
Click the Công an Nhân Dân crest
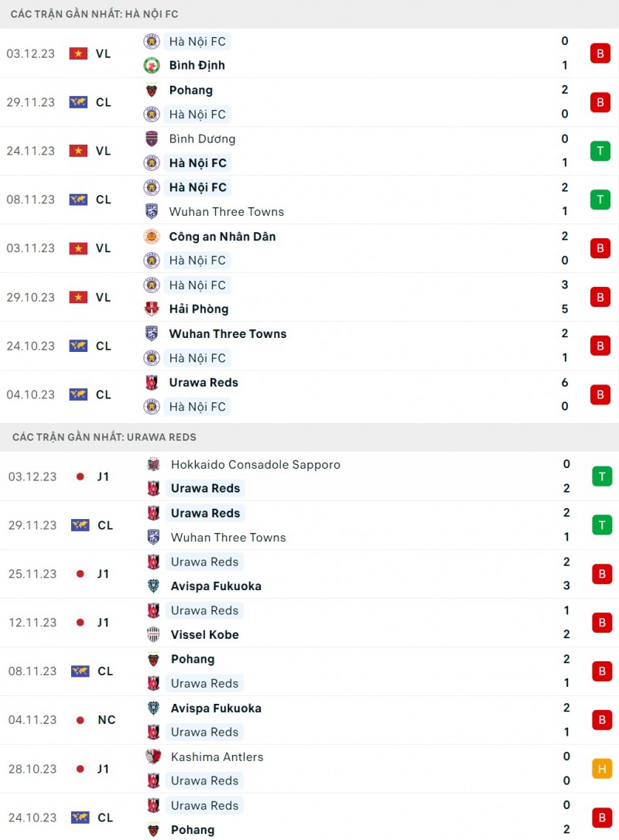click(x=152, y=237)
